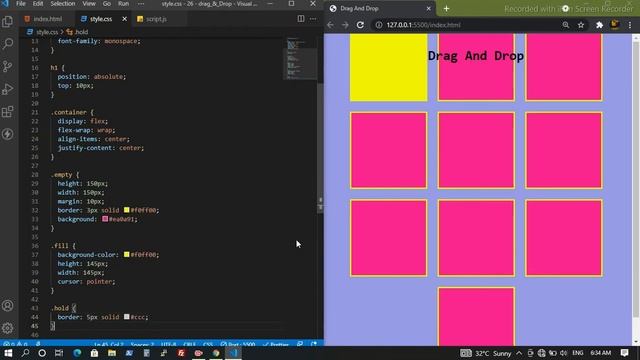Click the 6:34 AM system clock
640x360 pixels.
pos(600,353)
